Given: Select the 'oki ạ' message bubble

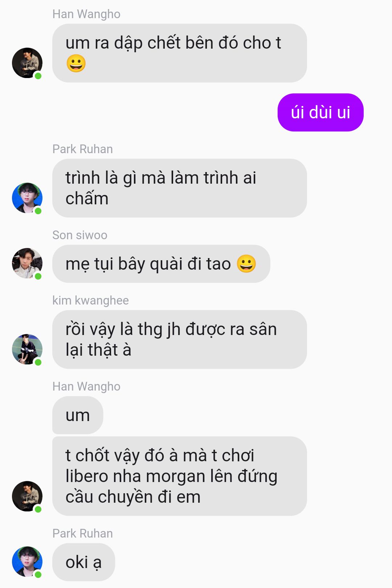Looking at the screenshot, I should tap(84, 562).
